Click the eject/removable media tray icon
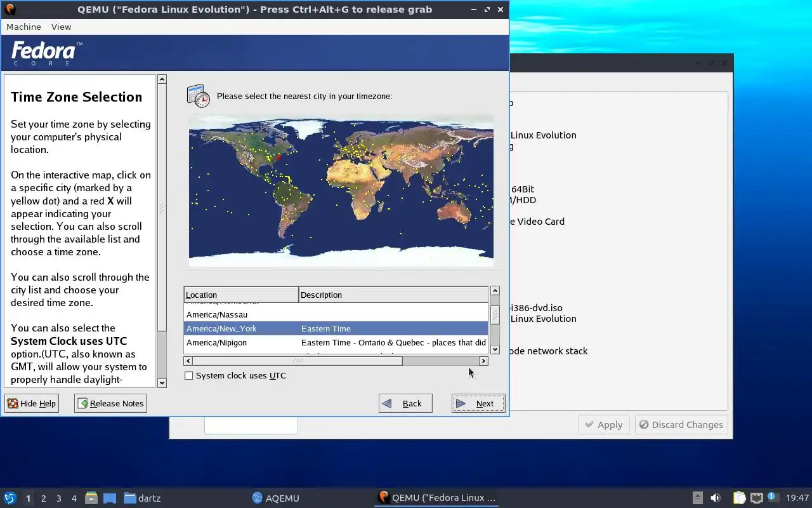The image size is (812, 508). tap(697, 498)
